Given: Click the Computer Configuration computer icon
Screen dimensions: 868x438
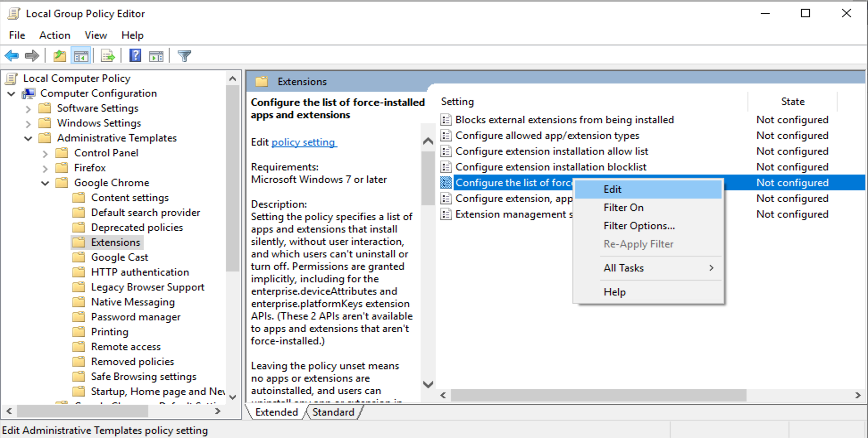Looking at the screenshot, I should coord(29,93).
